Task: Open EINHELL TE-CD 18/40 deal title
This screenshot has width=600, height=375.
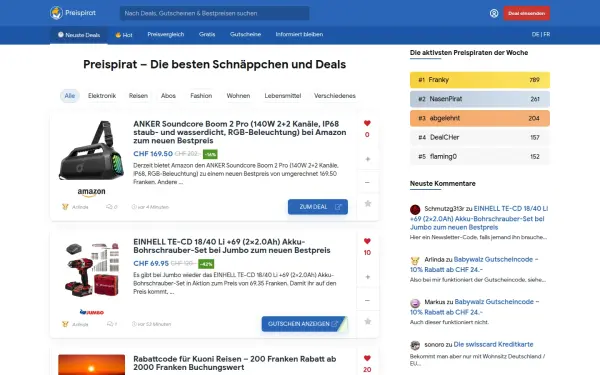Action: pyautogui.click(x=232, y=246)
